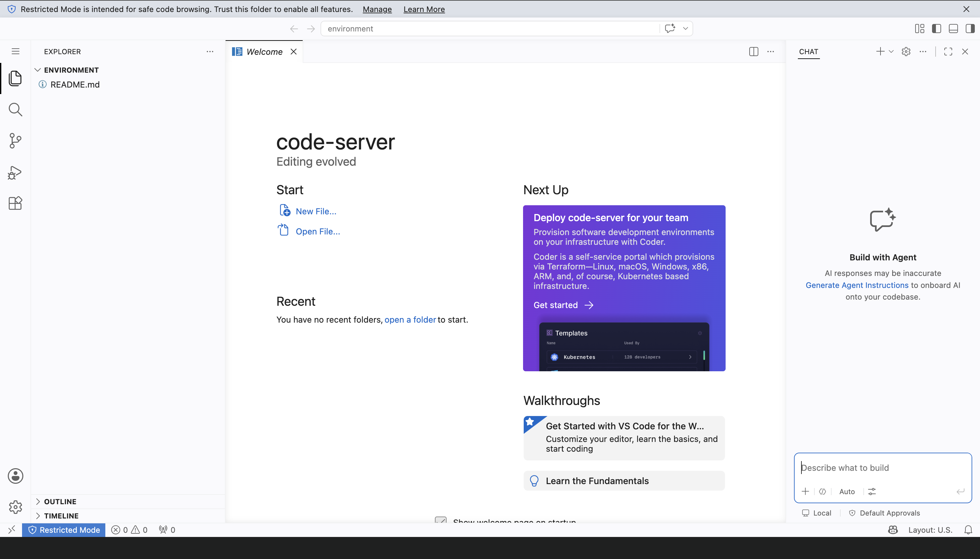Click the send message arrow icon
Screen dimensions: 980x559
[x=960, y=492]
